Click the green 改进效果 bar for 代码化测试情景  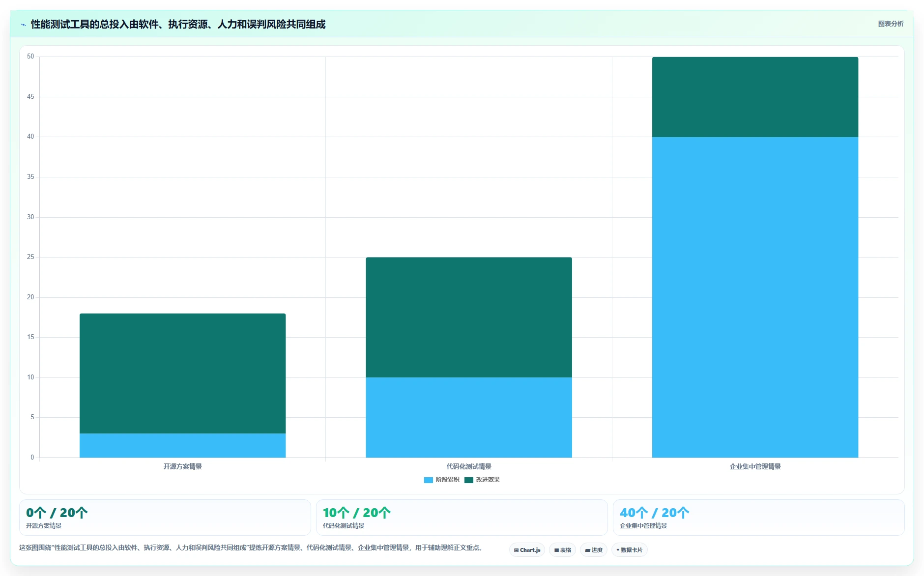coord(469,317)
